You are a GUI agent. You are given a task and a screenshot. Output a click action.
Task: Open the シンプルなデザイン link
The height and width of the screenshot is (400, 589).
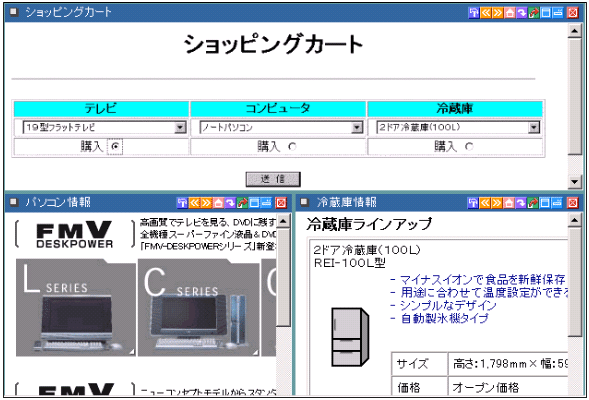click(448, 305)
